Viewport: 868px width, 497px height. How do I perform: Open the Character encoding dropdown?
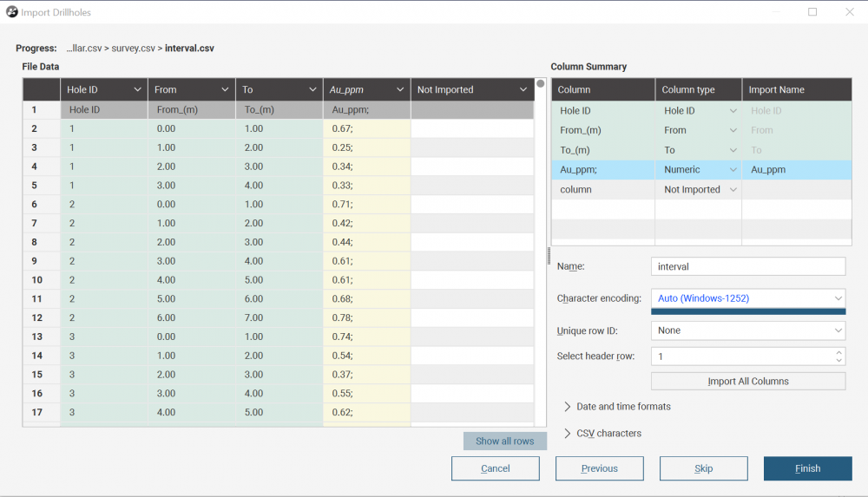pyautogui.click(x=748, y=298)
